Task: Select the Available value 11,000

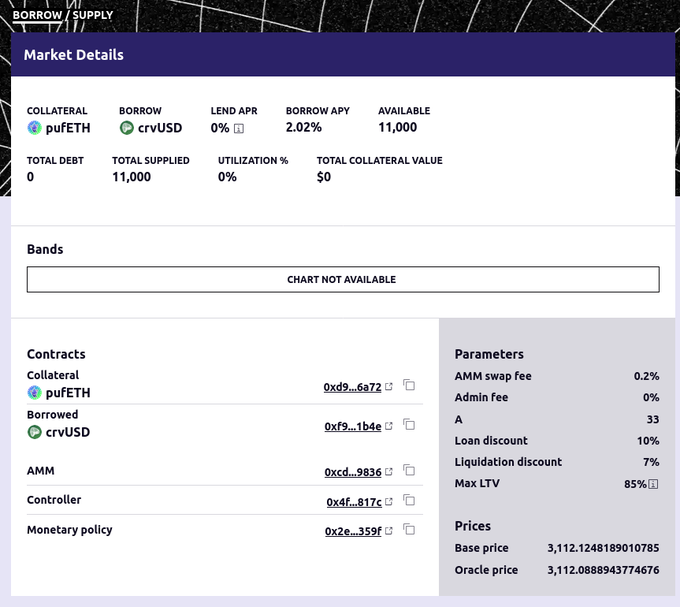Action: [398, 127]
